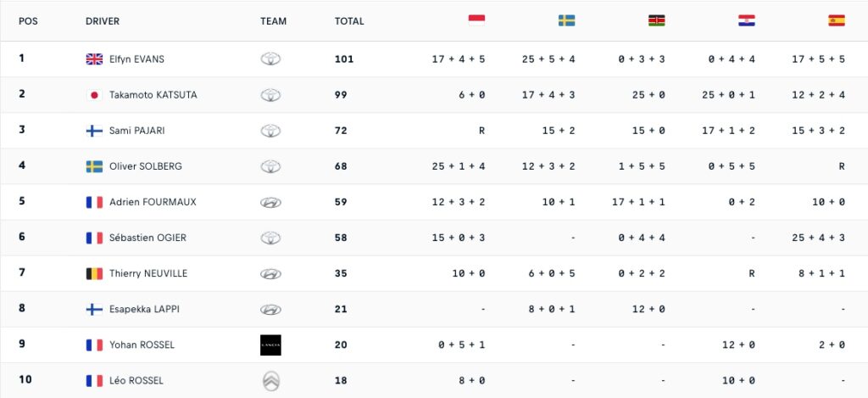This screenshot has height=398, width=868.
Task: Click the British flag next to Elfyn Evans
Action: 94,59
